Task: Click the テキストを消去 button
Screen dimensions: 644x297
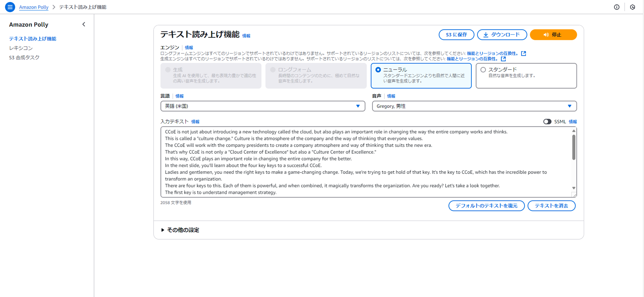Action: [551, 206]
